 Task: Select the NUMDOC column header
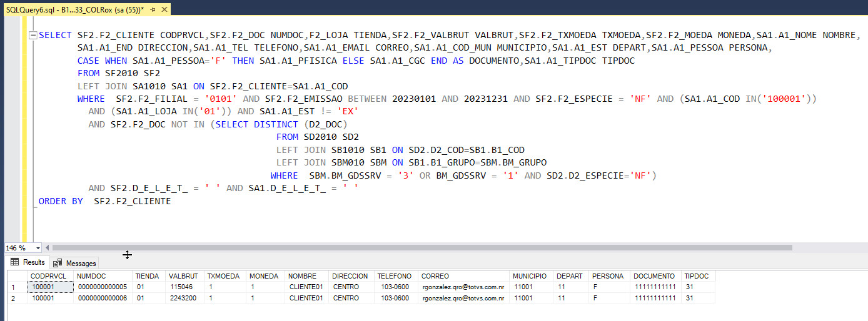[103, 276]
